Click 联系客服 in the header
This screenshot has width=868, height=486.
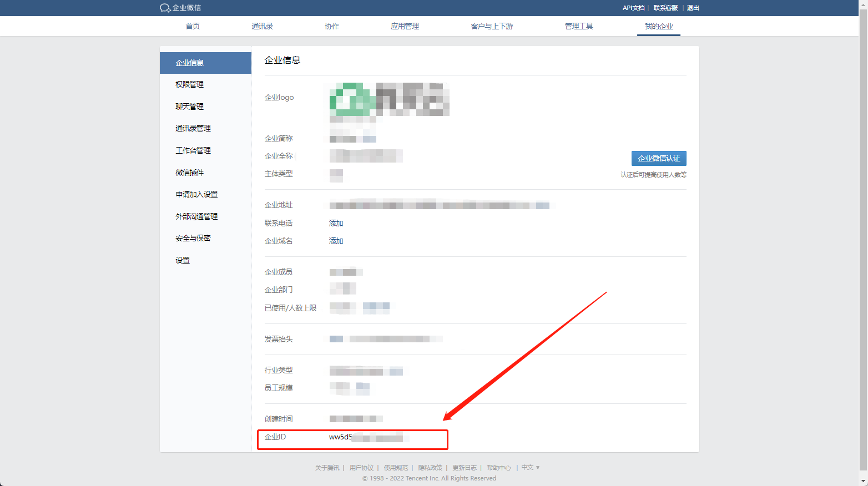(x=665, y=8)
